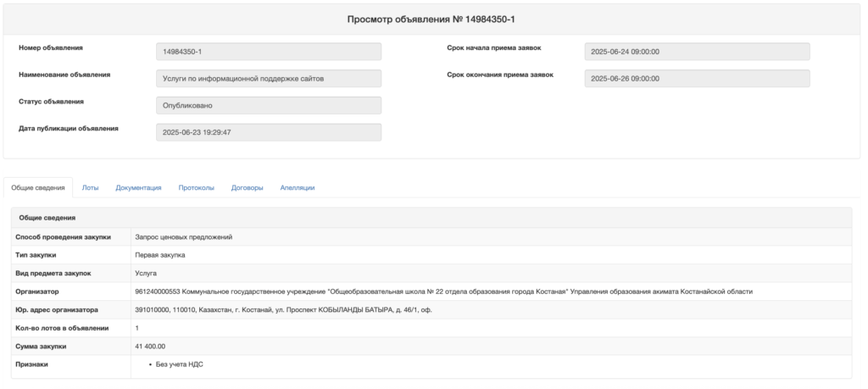The height and width of the screenshot is (389, 868).
Task: Open the Лоты tab
Action: coord(90,187)
